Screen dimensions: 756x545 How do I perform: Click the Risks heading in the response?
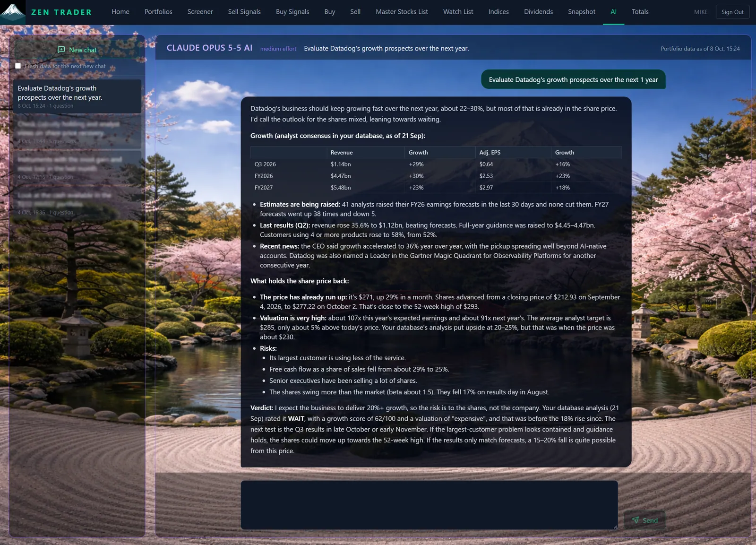tap(268, 348)
